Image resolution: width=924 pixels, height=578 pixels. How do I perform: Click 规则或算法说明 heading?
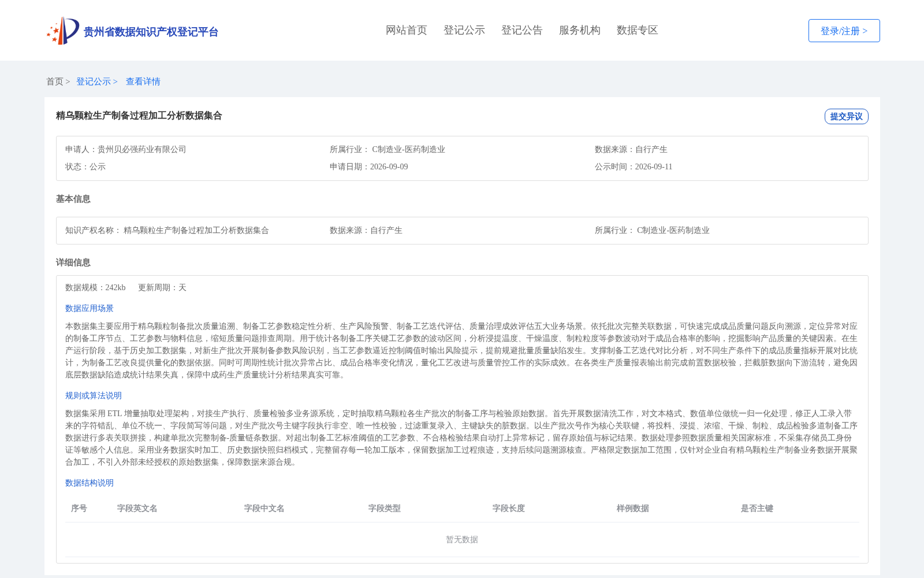94,395
